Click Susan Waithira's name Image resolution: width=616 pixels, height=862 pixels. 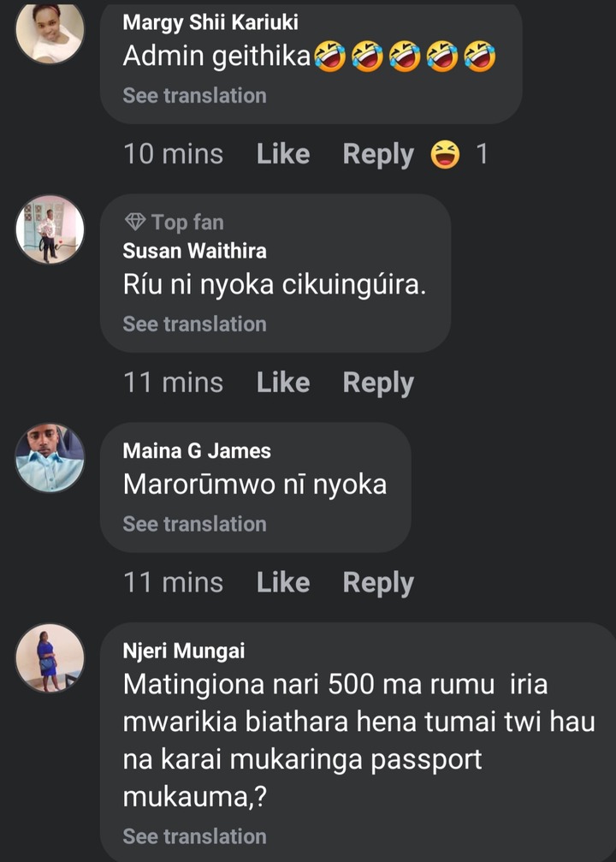point(194,251)
